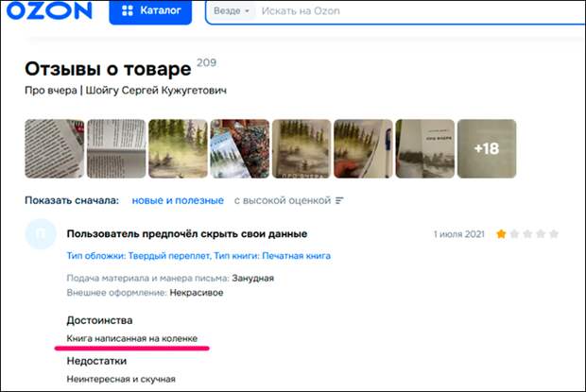Image resolution: width=586 pixels, height=392 pixels.
Task: Open the fourth photo of the hand-held book
Action: [x=239, y=149]
